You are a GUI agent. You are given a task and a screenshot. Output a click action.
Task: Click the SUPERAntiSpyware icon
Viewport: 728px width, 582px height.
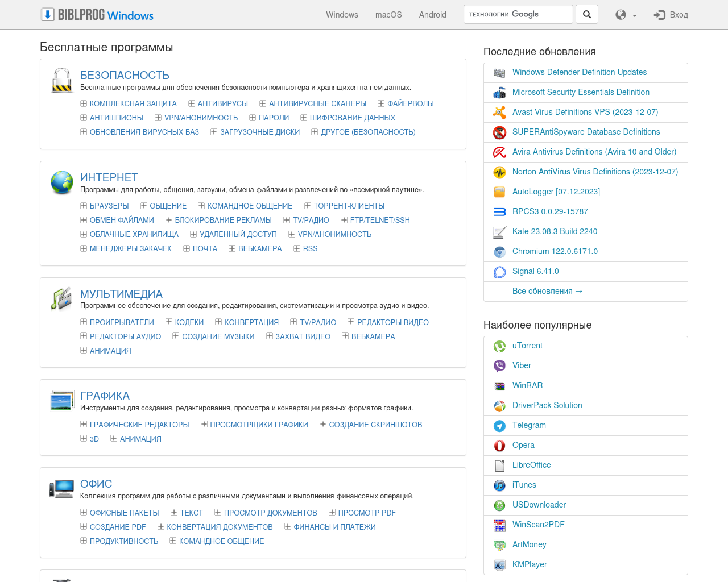click(x=499, y=132)
